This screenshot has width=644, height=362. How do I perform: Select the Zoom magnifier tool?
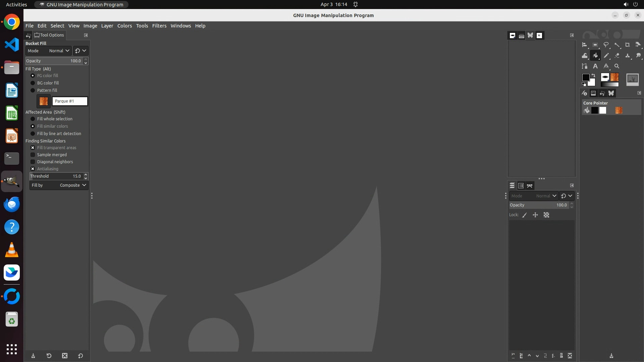(617, 66)
